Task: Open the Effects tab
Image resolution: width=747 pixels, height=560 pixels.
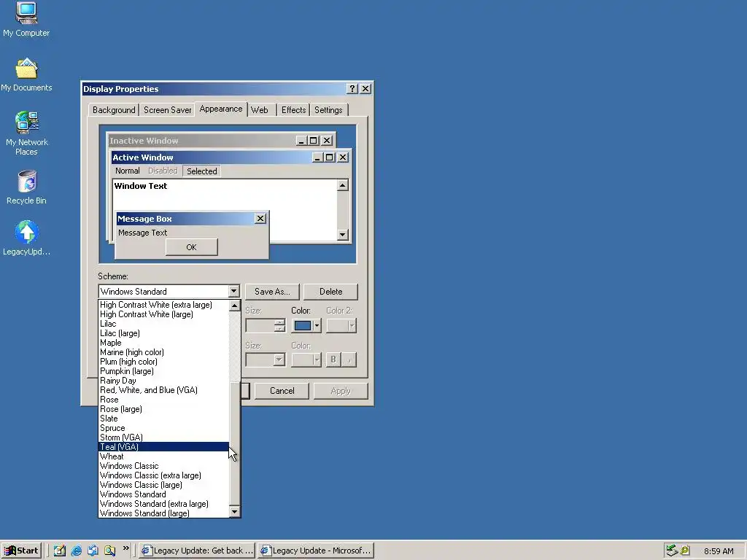Action: point(293,110)
